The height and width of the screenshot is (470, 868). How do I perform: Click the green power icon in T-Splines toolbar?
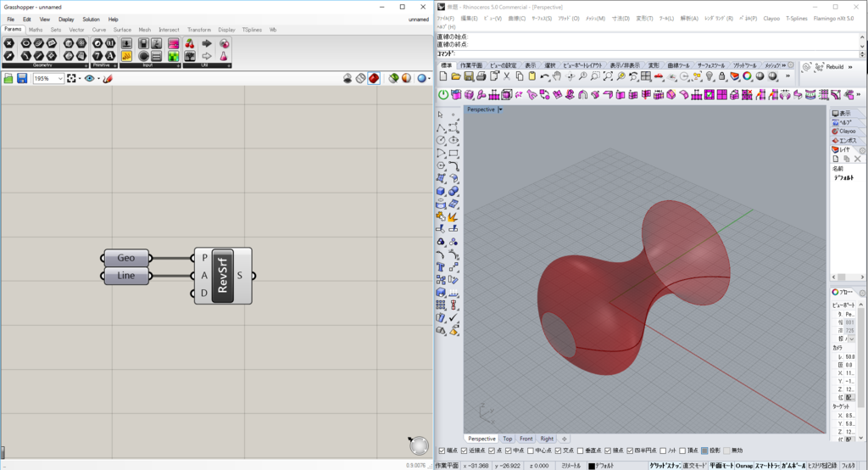coord(443,95)
